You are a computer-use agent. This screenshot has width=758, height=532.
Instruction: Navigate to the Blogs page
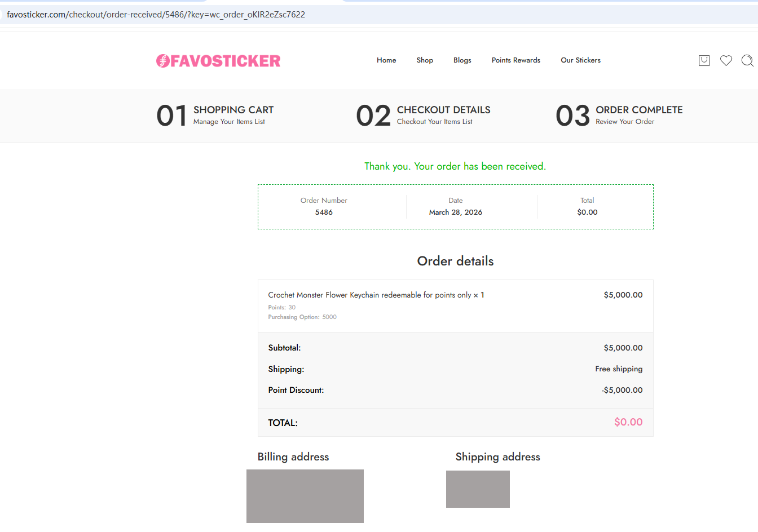pos(462,60)
